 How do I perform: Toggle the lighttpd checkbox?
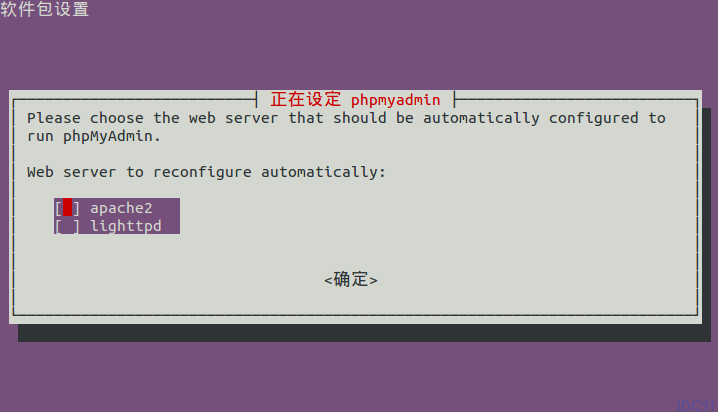click(67, 226)
